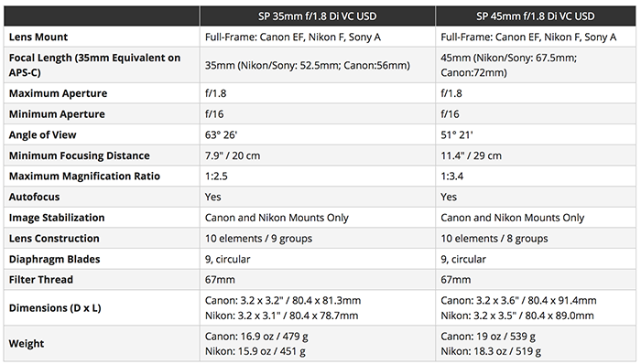Click the Focal Length row label
641x364 pixels.
click(x=94, y=65)
